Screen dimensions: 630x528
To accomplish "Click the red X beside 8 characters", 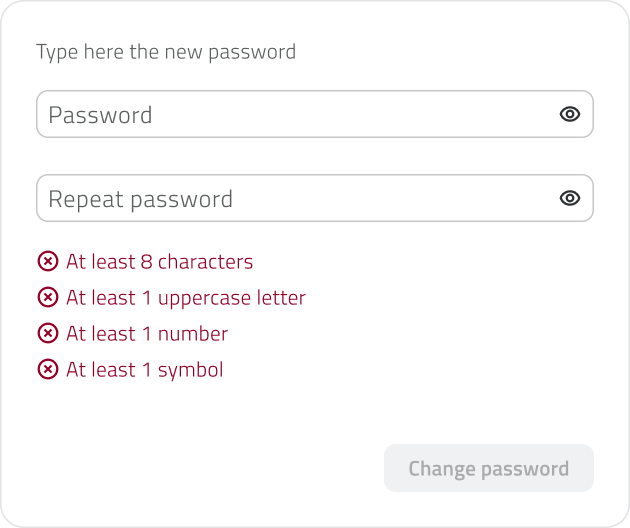I will (x=48, y=262).
